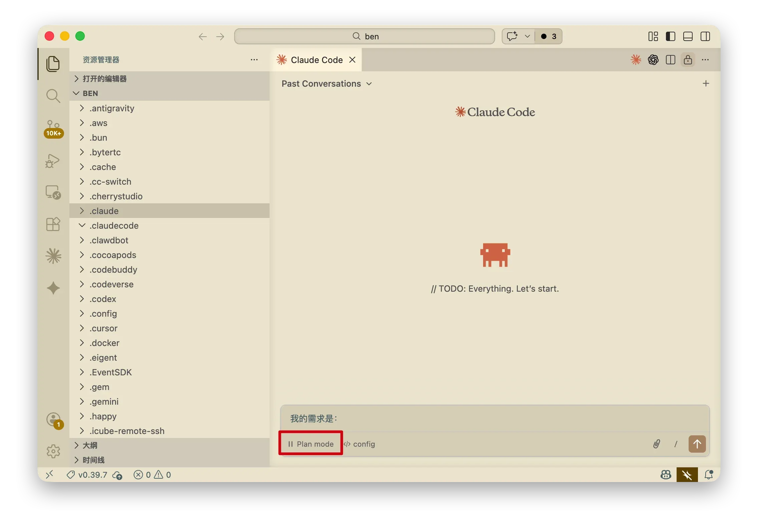Click the agent sessions count 3

coord(548,36)
